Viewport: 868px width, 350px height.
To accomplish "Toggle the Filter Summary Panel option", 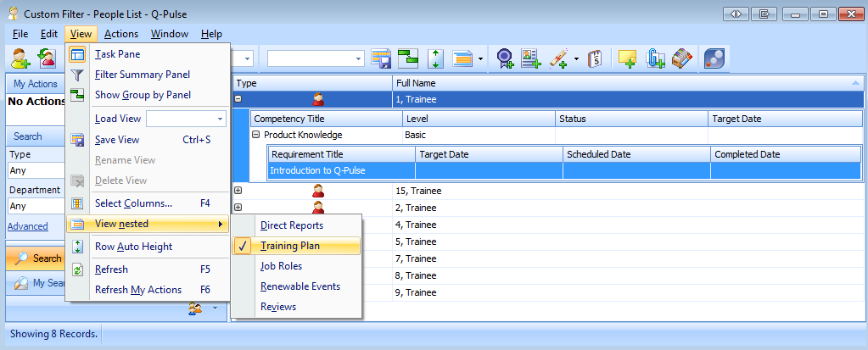I will click(148, 75).
